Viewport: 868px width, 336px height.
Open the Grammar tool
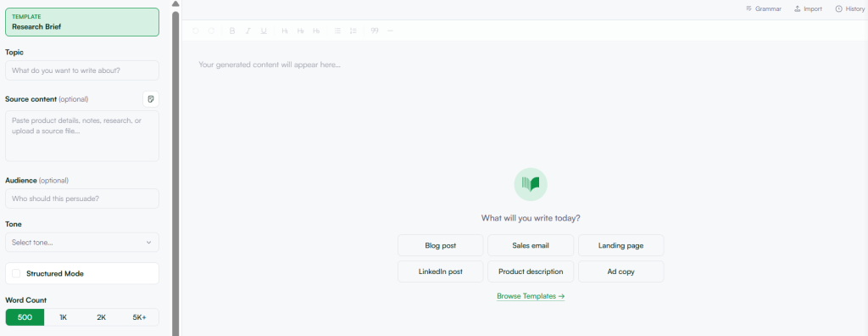[x=764, y=8]
